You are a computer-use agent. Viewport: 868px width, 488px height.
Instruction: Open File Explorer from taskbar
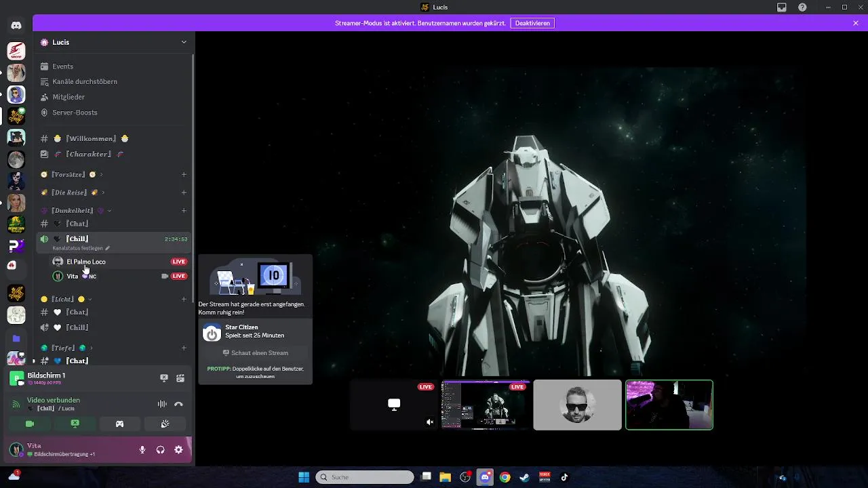point(446,477)
